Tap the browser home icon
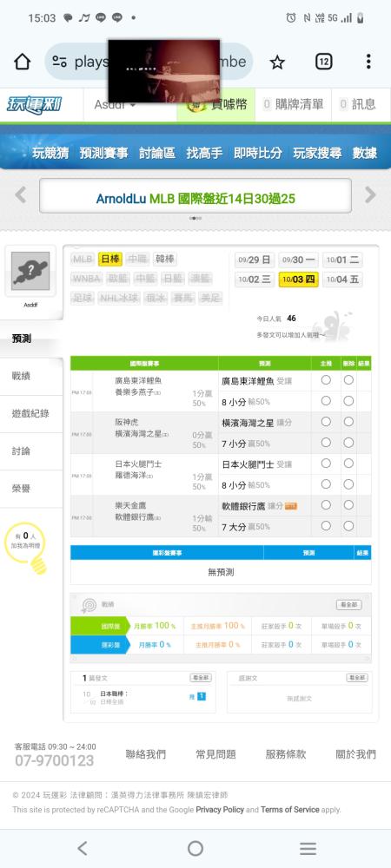The image size is (391, 868). click(x=22, y=62)
